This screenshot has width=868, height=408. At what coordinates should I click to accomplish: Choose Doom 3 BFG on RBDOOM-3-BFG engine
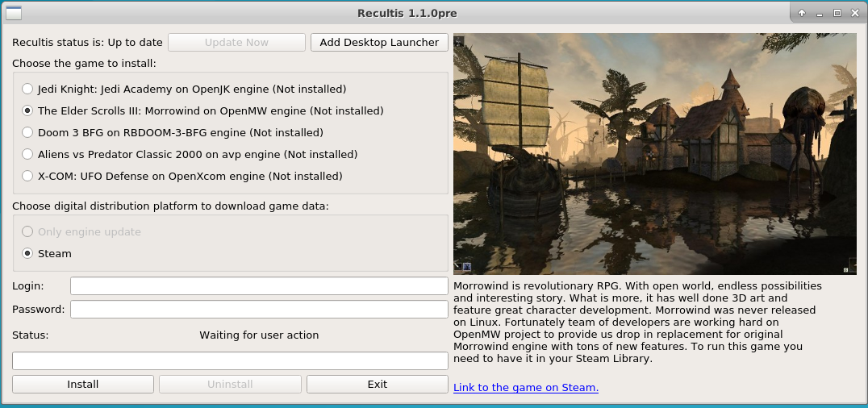click(x=172, y=133)
